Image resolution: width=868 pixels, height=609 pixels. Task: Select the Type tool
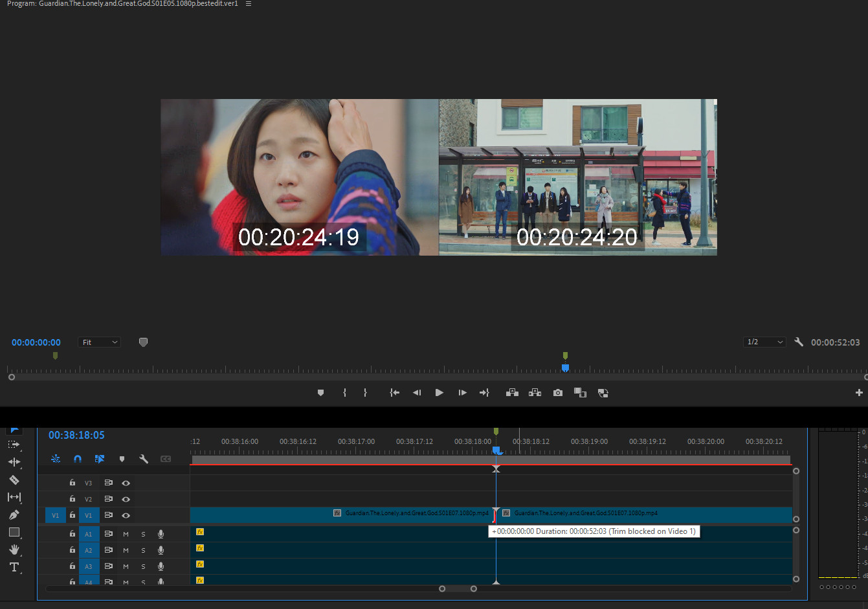[14, 567]
